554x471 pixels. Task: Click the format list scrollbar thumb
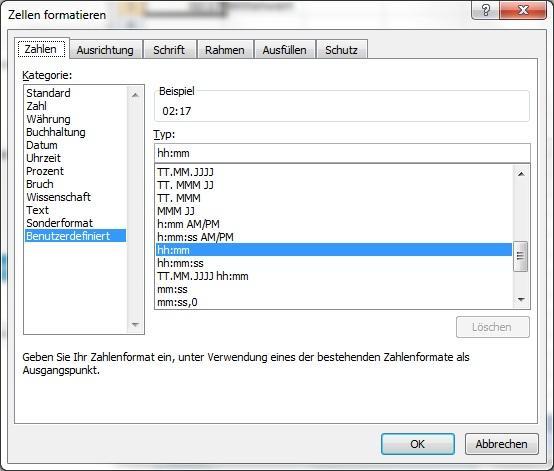click(x=520, y=256)
